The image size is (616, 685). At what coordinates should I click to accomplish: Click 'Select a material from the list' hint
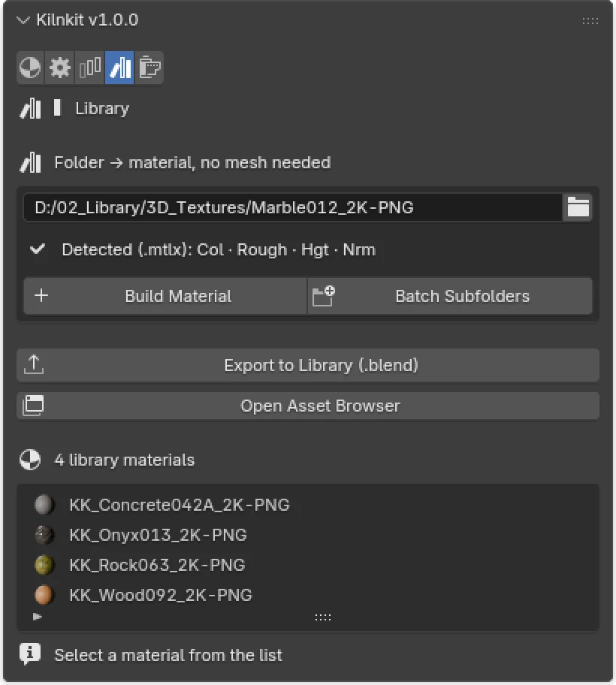pyautogui.click(x=168, y=655)
